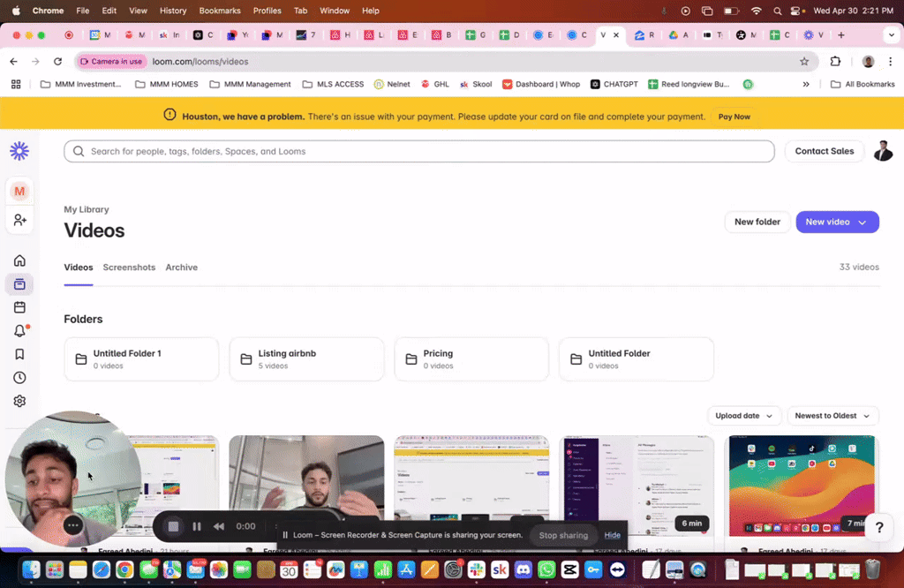Viewport: 904px width, 588px height.
Task: Switch to the Screenshots tab
Action: point(129,268)
